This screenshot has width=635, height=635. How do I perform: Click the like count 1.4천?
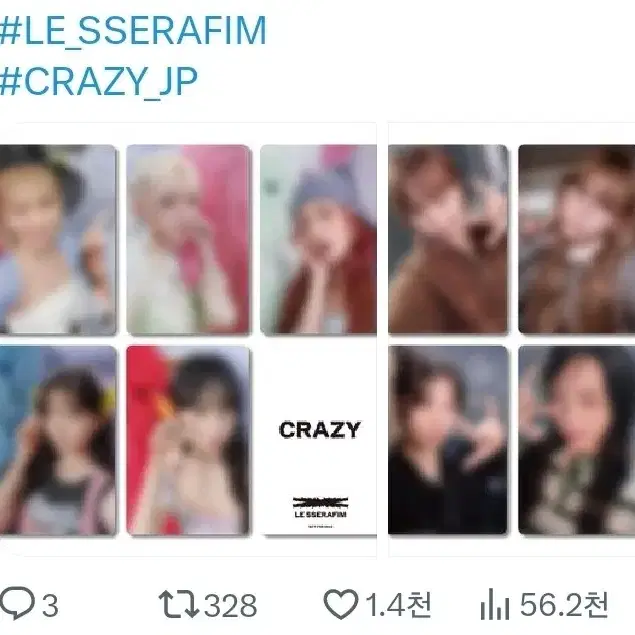pyautogui.click(x=398, y=605)
